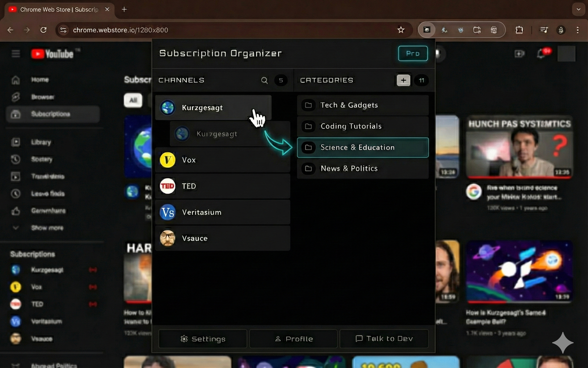Reload the page
This screenshot has height=368, width=588.
click(x=43, y=30)
